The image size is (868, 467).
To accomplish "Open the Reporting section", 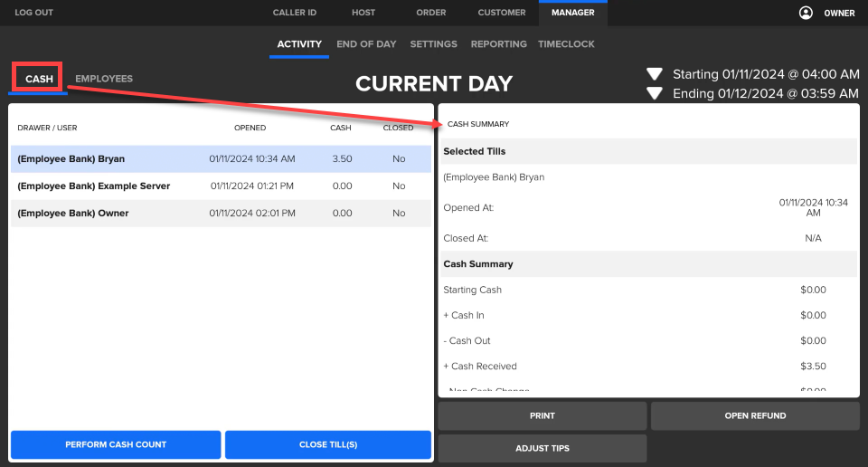I will click(x=498, y=43).
